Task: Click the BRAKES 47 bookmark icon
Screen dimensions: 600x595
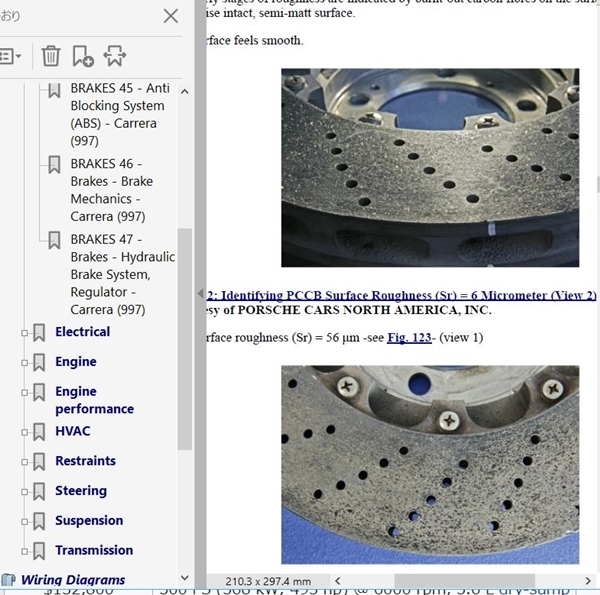Action: [x=54, y=240]
